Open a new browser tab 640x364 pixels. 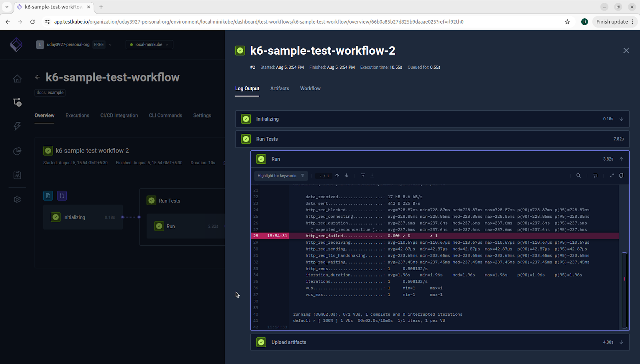[x=101, y=7]
